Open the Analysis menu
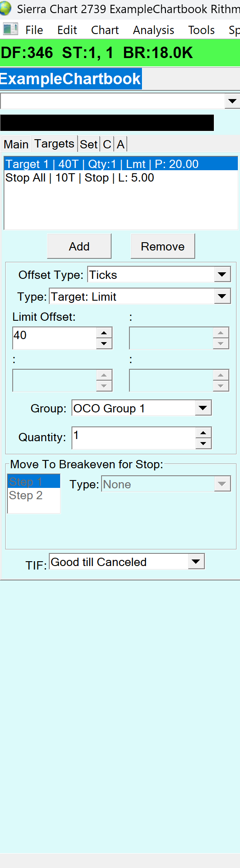240x868 pixels. [x=153, y=30]
